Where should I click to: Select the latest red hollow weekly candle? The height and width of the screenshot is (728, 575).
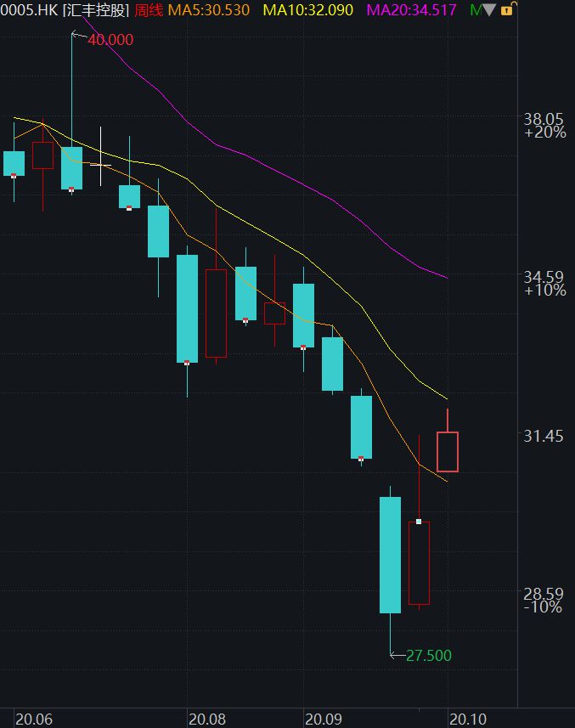[x=448, y=452]
